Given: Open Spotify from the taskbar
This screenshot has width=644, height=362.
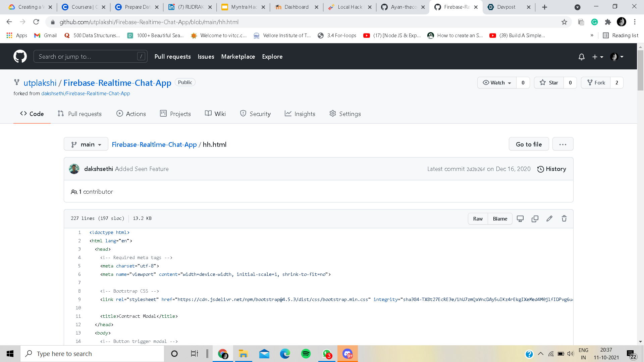Looking at the screenshot, I should (306, 354).
